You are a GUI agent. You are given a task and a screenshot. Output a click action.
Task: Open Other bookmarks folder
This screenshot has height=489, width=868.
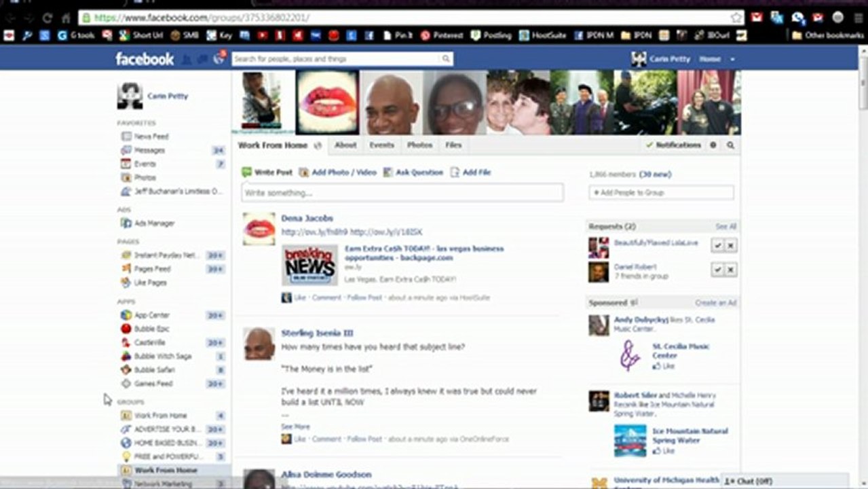827,35
